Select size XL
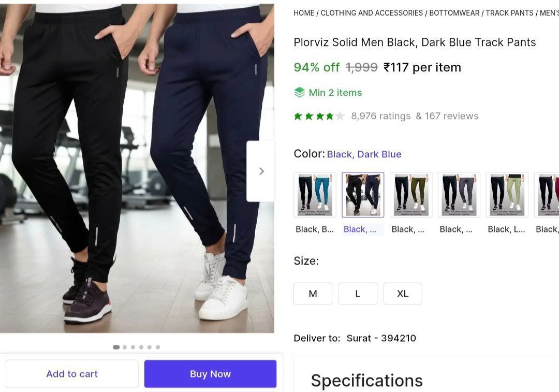559x392 pixels. (x=403, y=293)
